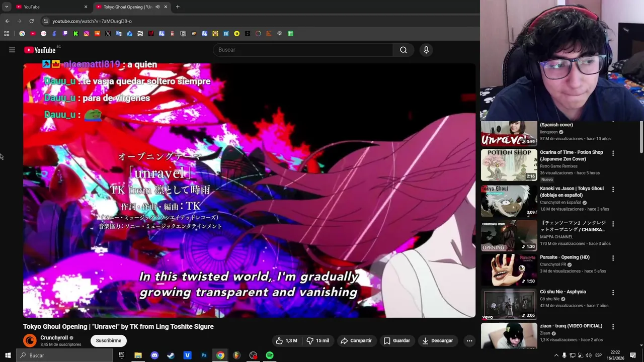Open Chainsaw Man video options menu
644x362 pixels.
click(x=613, y=223)
